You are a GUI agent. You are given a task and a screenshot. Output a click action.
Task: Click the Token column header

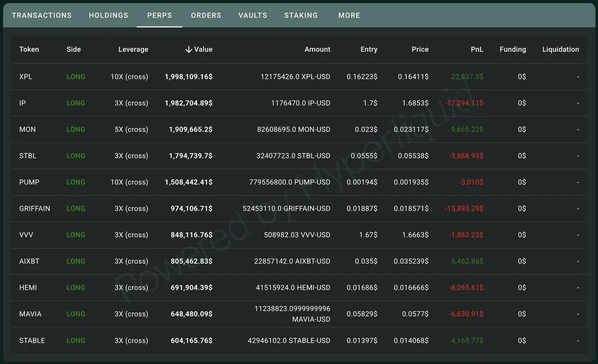[29, 49]
